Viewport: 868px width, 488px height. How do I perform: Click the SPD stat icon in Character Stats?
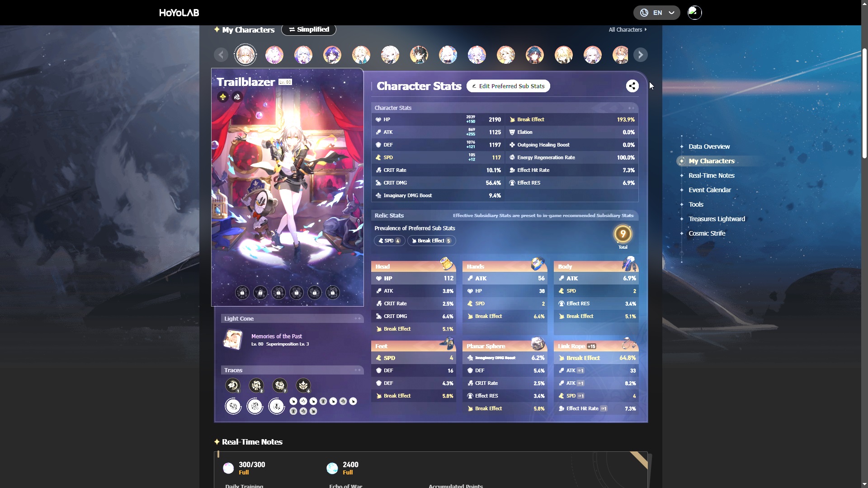(378, 157)
